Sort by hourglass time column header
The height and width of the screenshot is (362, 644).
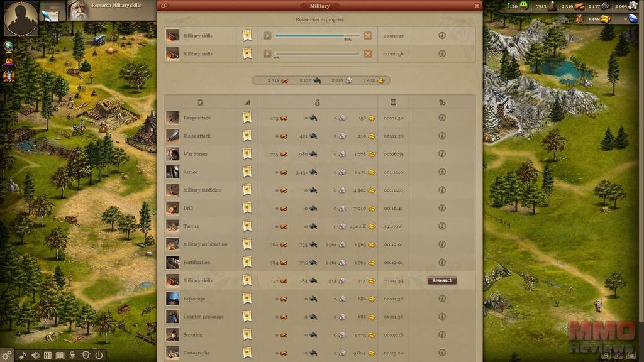click(x=393, y=102)
